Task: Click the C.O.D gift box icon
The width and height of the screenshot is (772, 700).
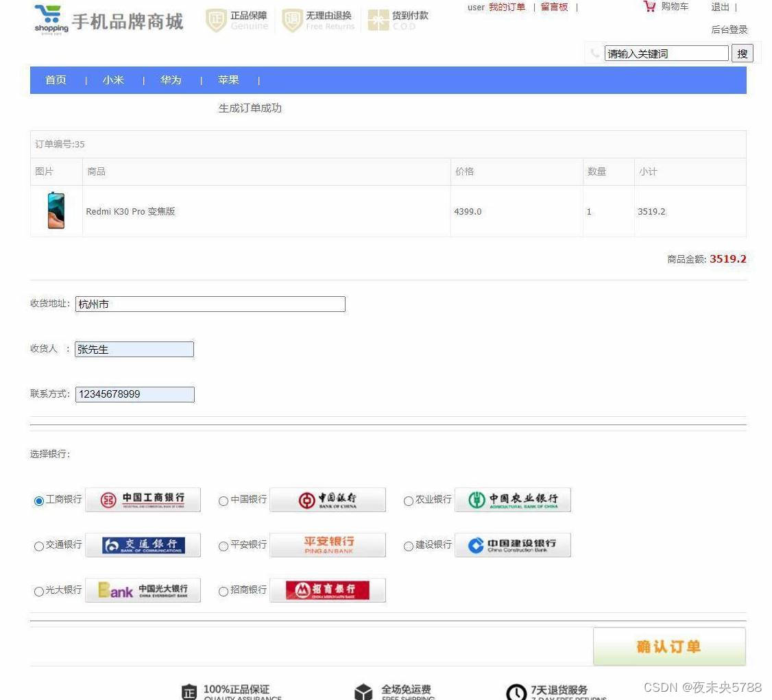Action: pos(378,20)
